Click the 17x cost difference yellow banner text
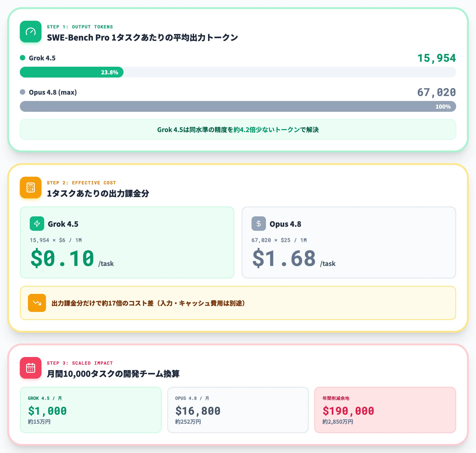 pos(148,303)
